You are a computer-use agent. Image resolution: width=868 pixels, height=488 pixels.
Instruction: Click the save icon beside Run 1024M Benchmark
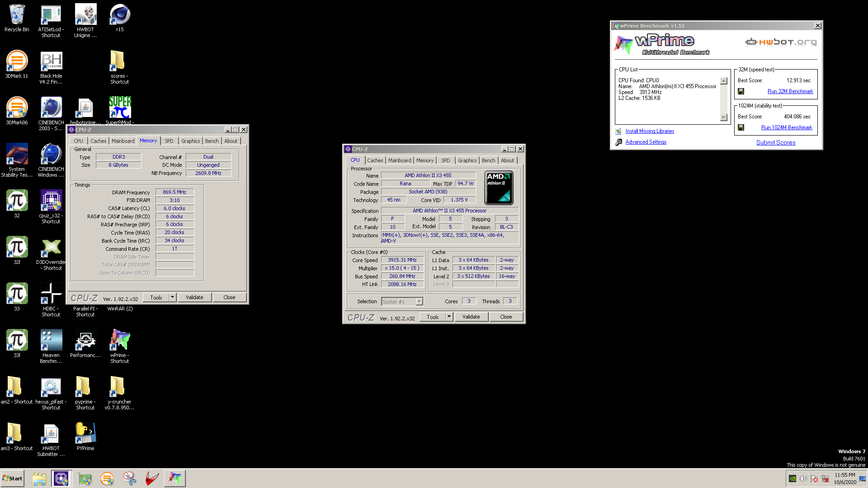click(741, 127)
